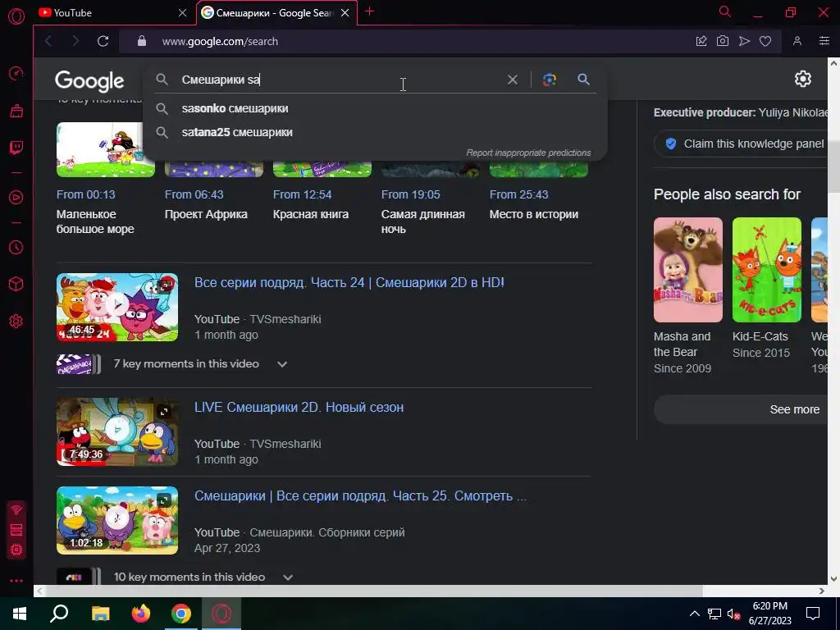The height and width of the screenshot is (630, 840).
Task: Open sidebar Settings gear icon
Action: tap(16, 322)
